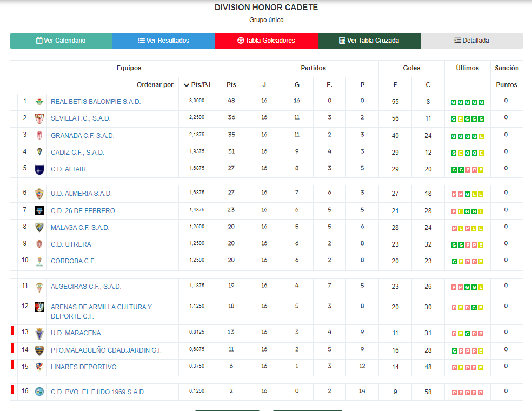Open C.D. 26 DE FEBRERO link
The width and height of the screenshot is (532, 411).
(x=83, y=211)
